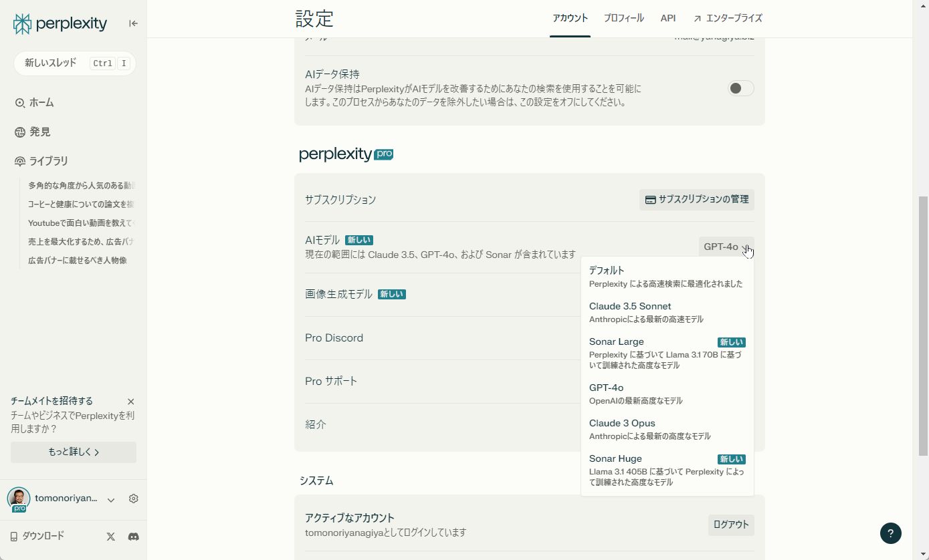Image resolution: width=929 pixels, height=560 pixels.
Task: Click the Perplexity logo in the sidebar
Action: pyautogui.click(x=59, y=23)
